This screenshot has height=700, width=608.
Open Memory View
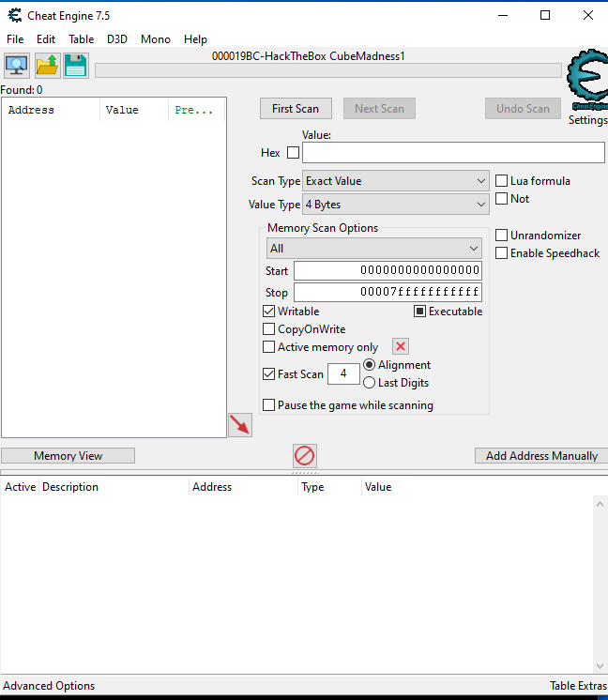tap(68, 456)
